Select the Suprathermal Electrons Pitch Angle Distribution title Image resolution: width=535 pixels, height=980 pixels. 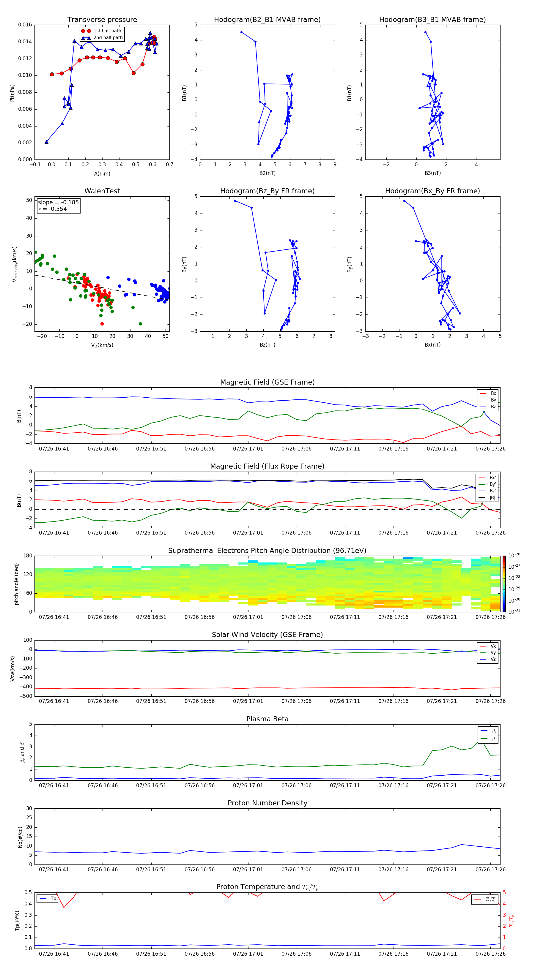(267, 551)
